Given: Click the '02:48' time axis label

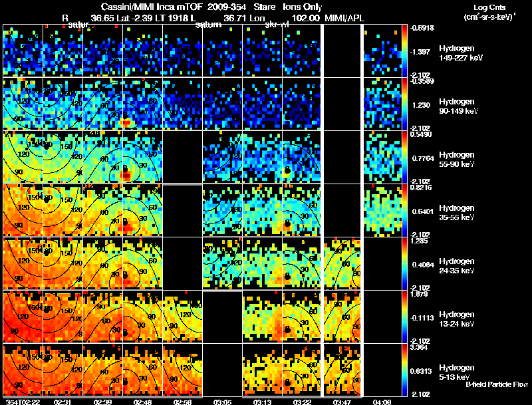Looking at the screenshot, I should (142, 402).
